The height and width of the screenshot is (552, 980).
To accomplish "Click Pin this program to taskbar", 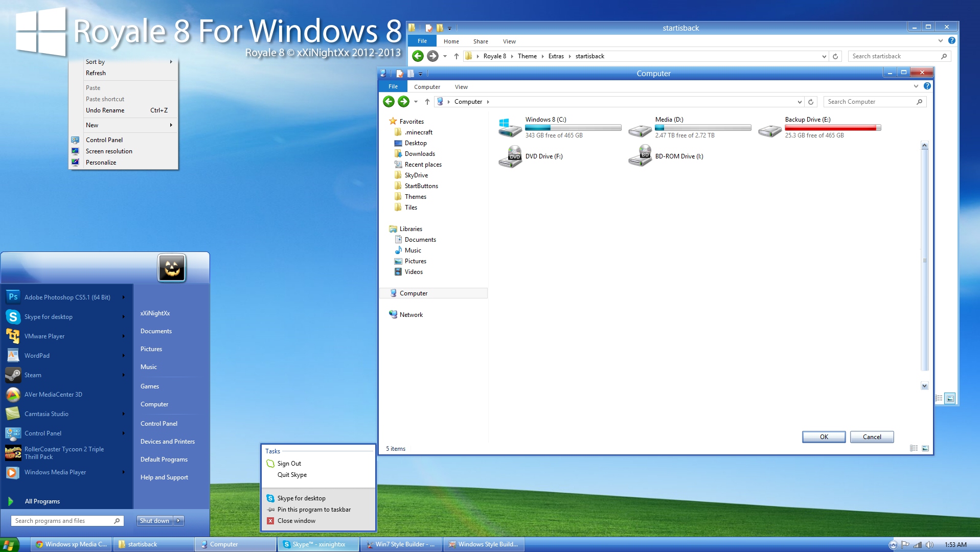I will [319, 510].
